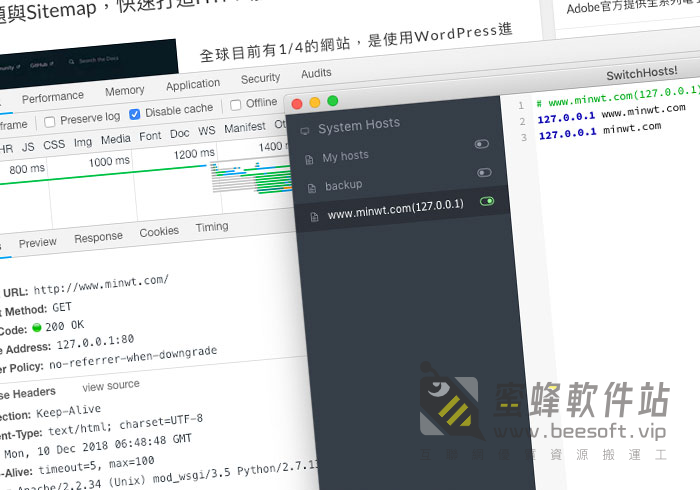The height and width of the screenshot is (490, 700).
Task: Minimize SwitchHosts with the yellow button
Action: 315,102
